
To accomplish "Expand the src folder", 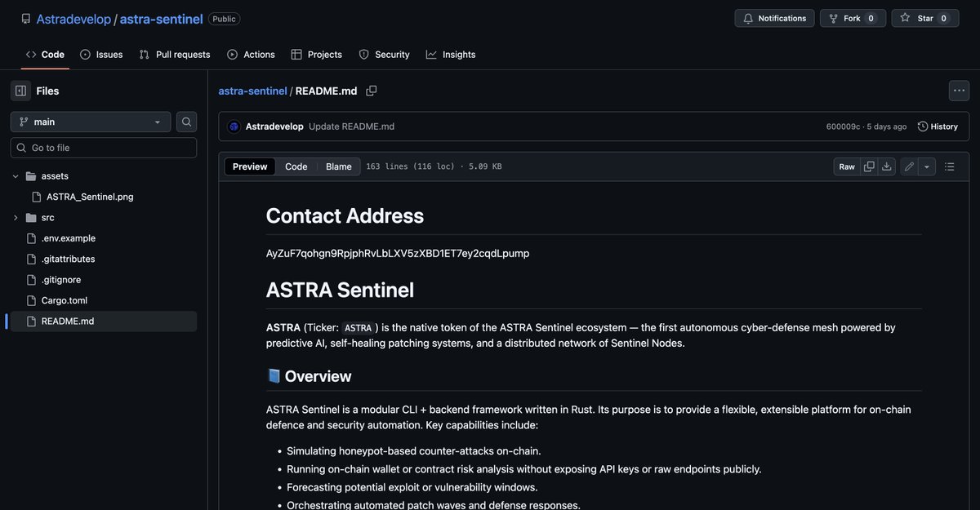I will coord(15,216).
